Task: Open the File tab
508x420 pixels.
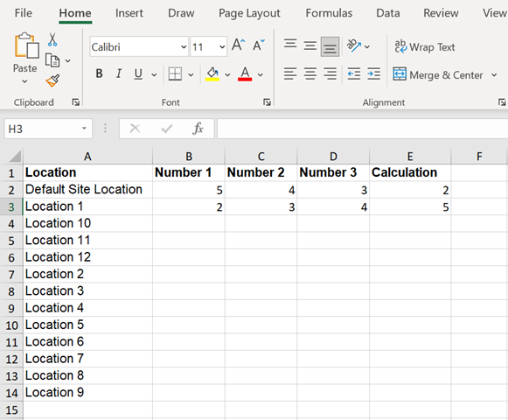Action: pos(24,13)
